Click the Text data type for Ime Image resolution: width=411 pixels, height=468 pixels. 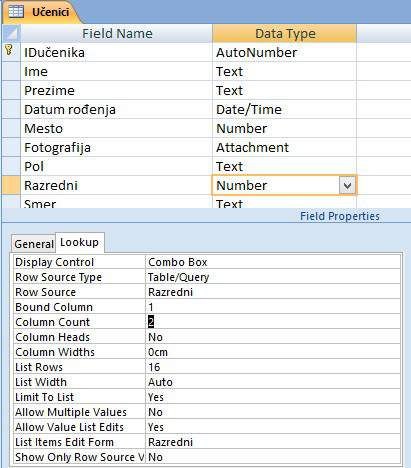[284, 71]
